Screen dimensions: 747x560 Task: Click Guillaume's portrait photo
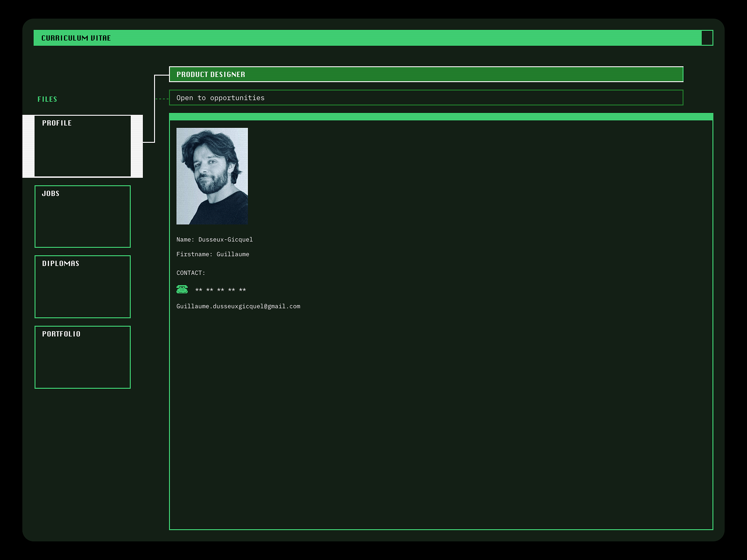212,176
